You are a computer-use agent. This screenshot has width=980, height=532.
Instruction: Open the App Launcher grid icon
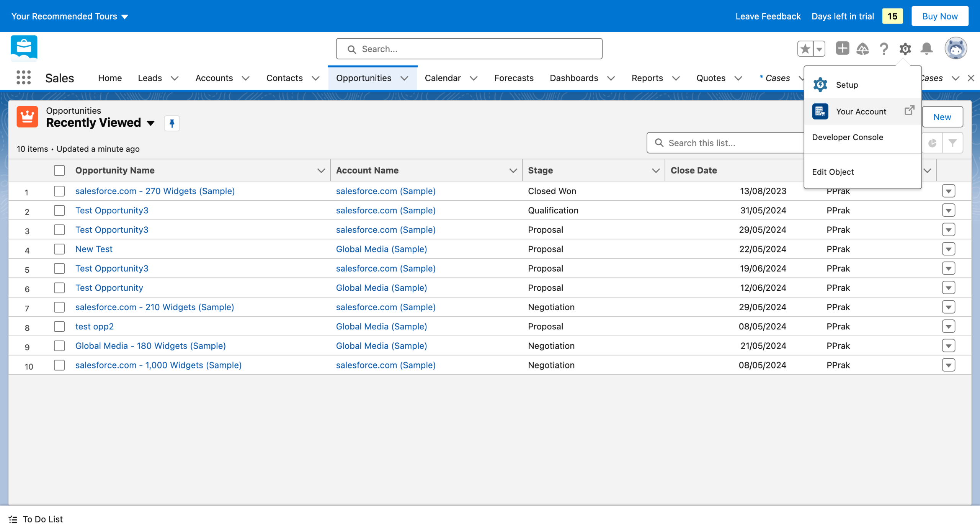tap(24, 78)
